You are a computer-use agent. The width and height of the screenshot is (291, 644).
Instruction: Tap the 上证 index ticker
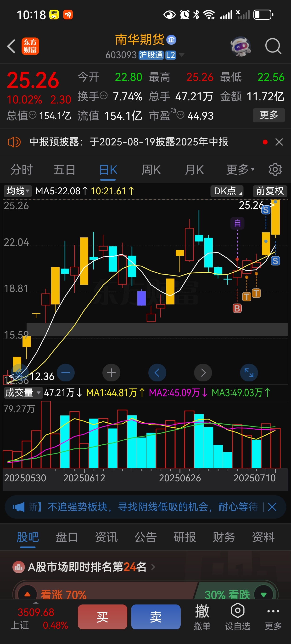pyautogui.click(x=39, y=619)
